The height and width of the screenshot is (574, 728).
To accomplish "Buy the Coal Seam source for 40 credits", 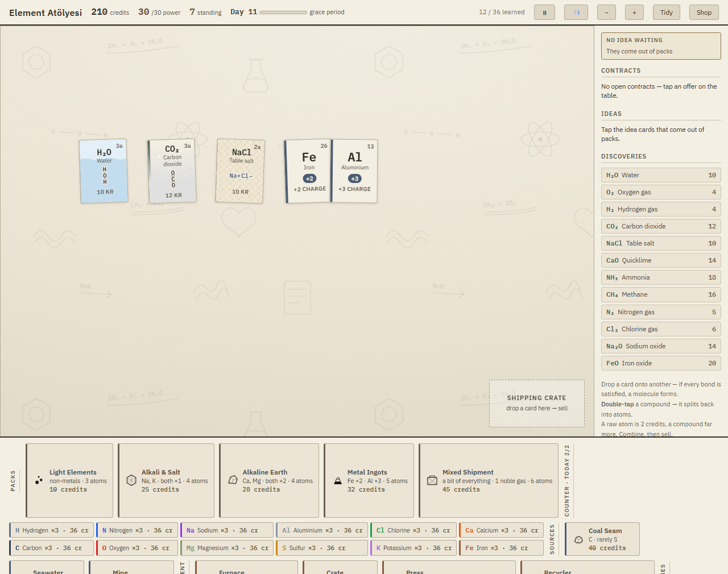I will tap(602, 539).
